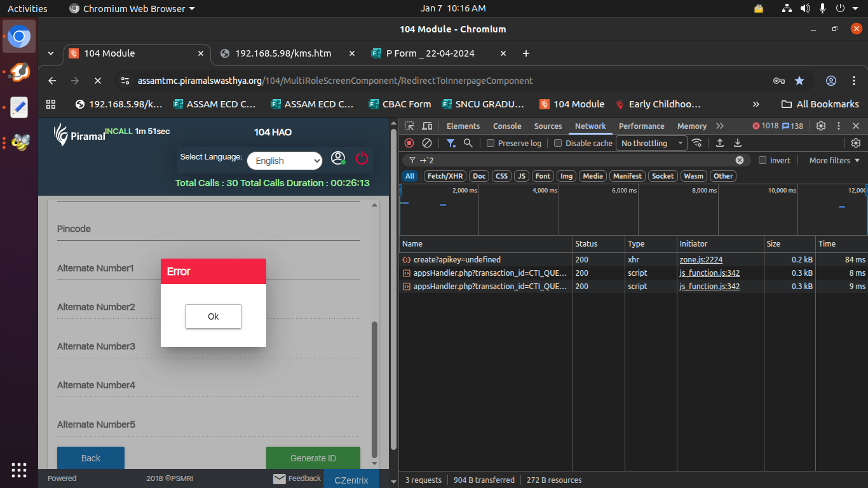
Task: Expand the More filters menu
Action: tap(834, 160)
